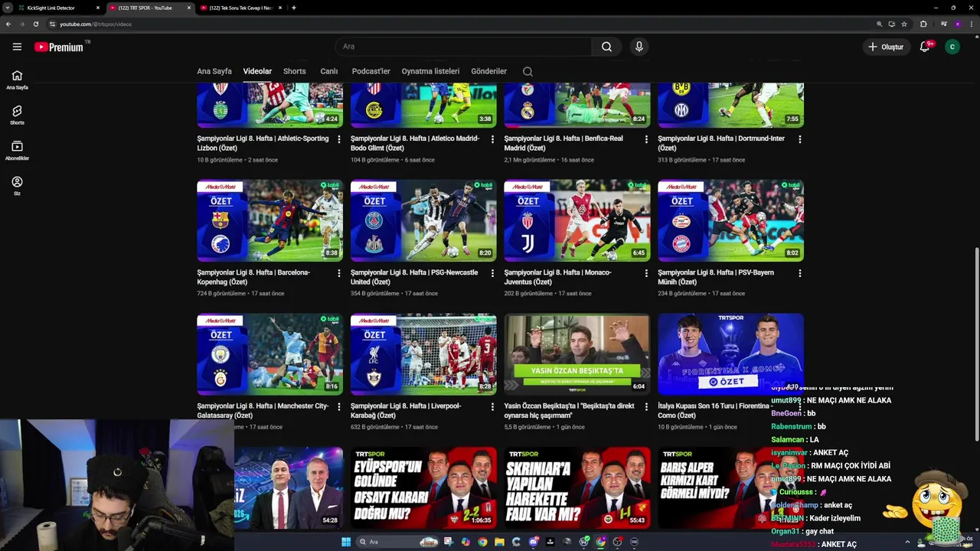The width and height of the screenshot is (980, 551).
Task: Bookmark this page with the star icon
Action: click(904, 24)
